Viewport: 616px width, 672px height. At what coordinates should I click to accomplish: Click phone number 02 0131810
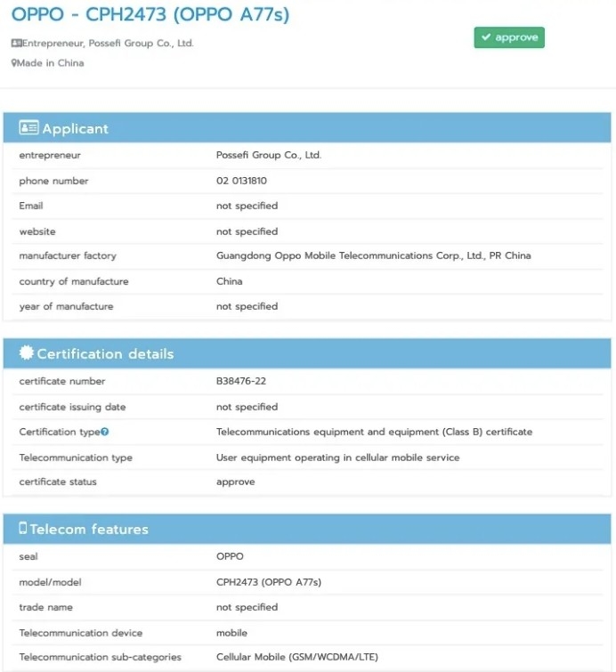241,181
